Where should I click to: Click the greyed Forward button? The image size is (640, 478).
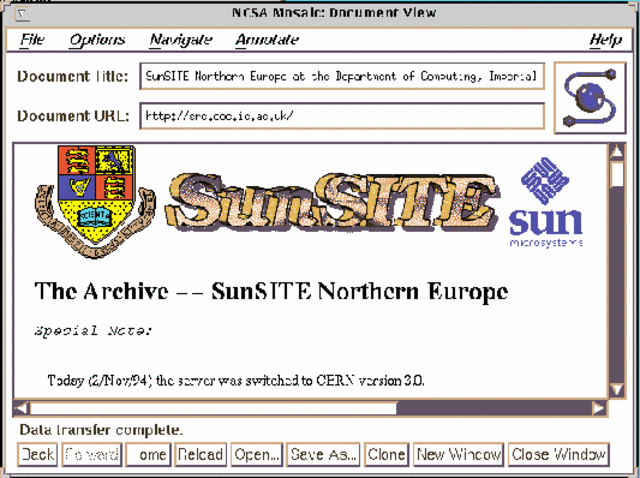click(x=92, y=454)
